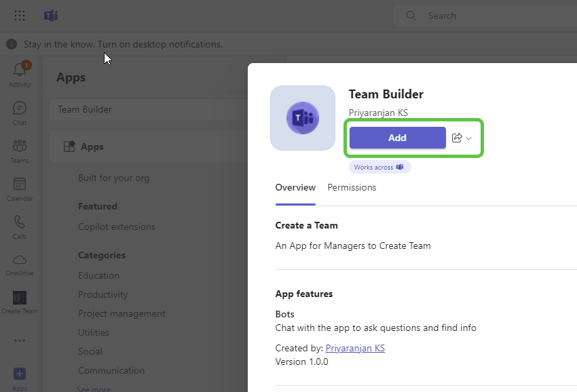Select the Overview tab
The image size is (577, 392).
(x=295, y=187)
